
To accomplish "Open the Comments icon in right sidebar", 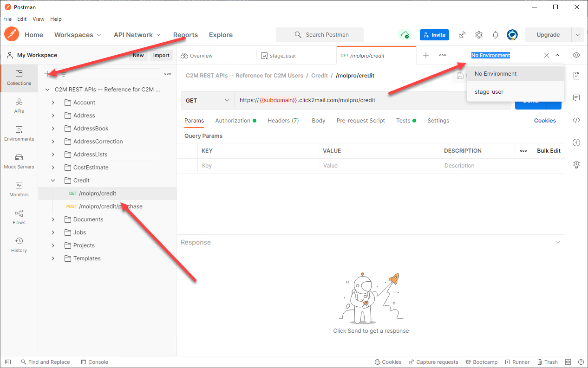I will pyautogui.click(x=576, y=98).
